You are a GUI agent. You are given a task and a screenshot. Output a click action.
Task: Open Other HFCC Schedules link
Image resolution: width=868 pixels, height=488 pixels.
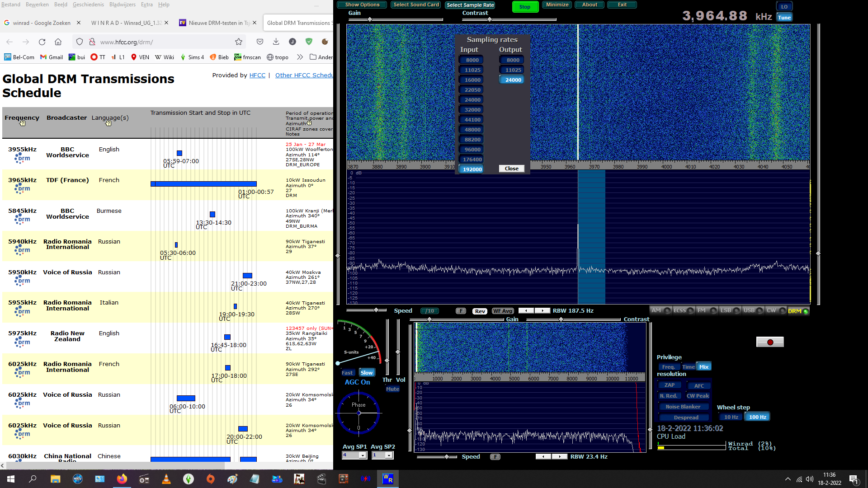click(x=304, y=75)
